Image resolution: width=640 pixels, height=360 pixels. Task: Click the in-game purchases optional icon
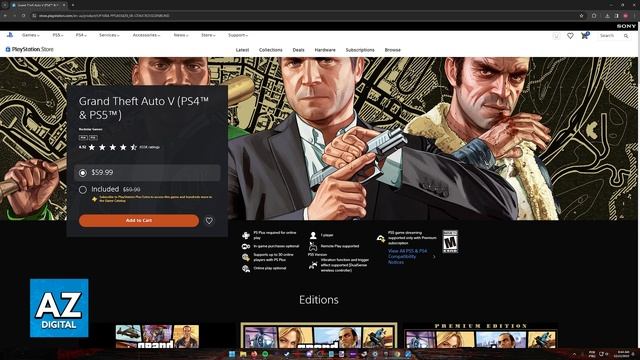[x=246, y=247]
